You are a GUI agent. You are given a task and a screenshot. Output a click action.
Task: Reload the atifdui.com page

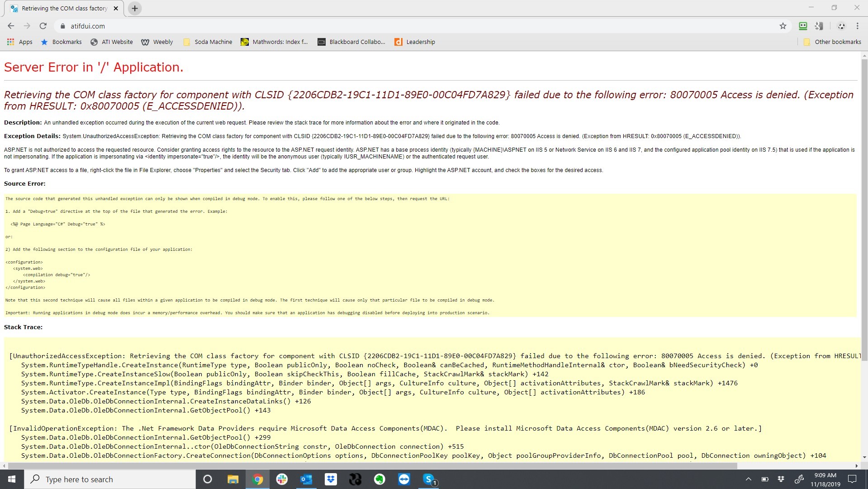[x=43, y=26]
